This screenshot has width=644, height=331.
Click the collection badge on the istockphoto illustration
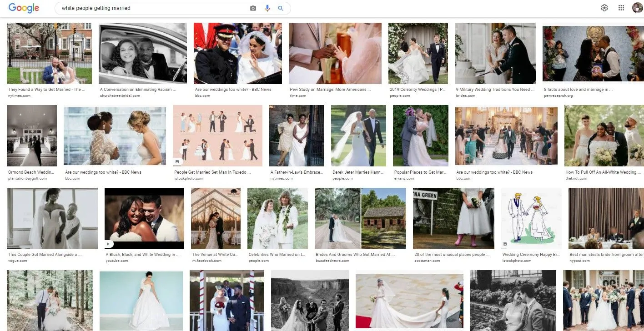coord(177,161)
